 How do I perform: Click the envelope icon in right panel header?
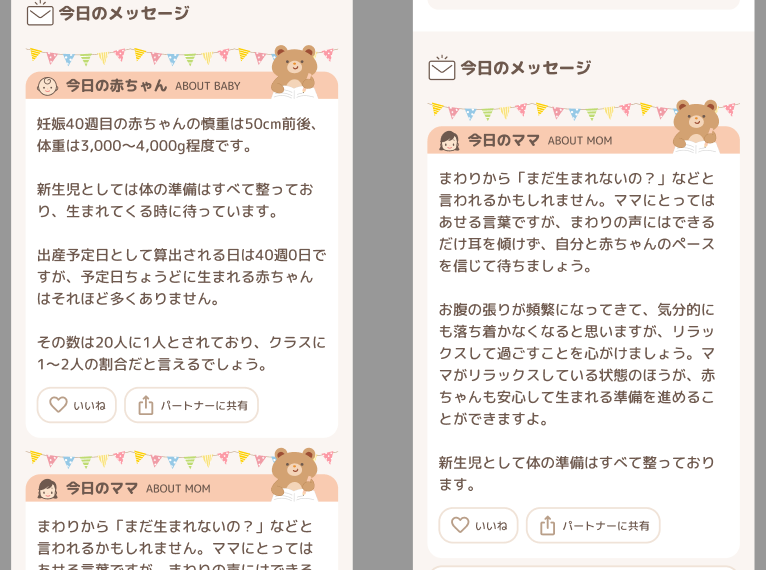click(x=442, y=68)
